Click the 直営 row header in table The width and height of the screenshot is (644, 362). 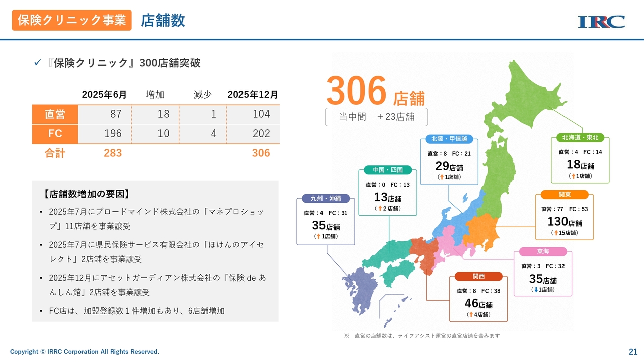coord(55,114)
